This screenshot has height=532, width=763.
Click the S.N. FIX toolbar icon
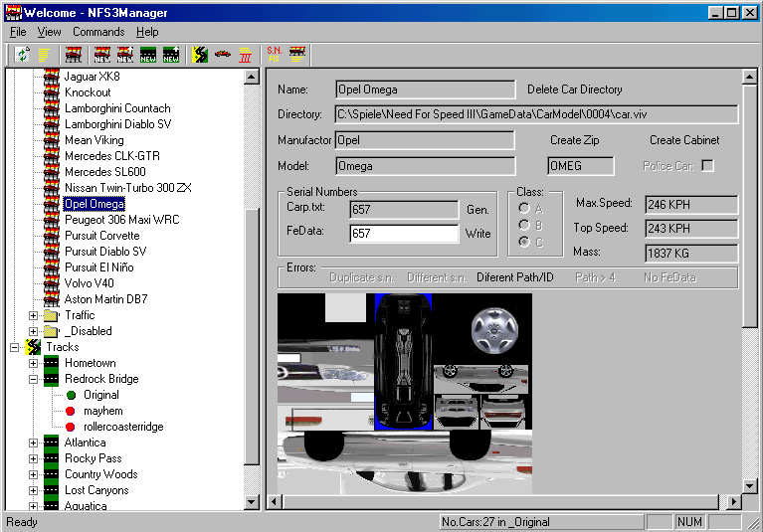274,54
